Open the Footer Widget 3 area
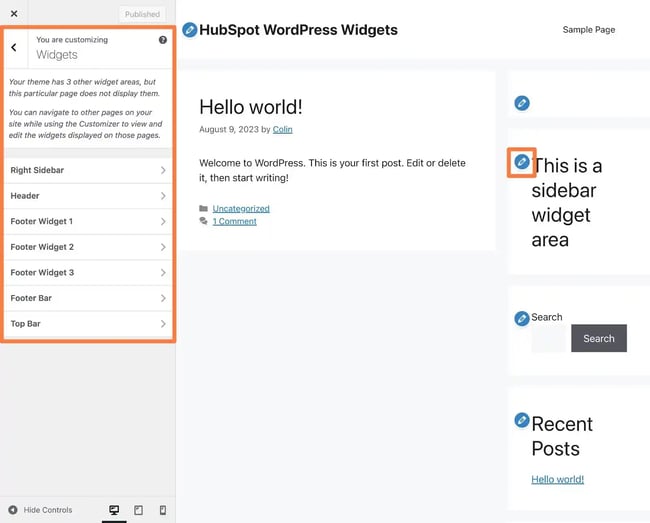This screenshot has width=650, height=523. pos(88,273)
